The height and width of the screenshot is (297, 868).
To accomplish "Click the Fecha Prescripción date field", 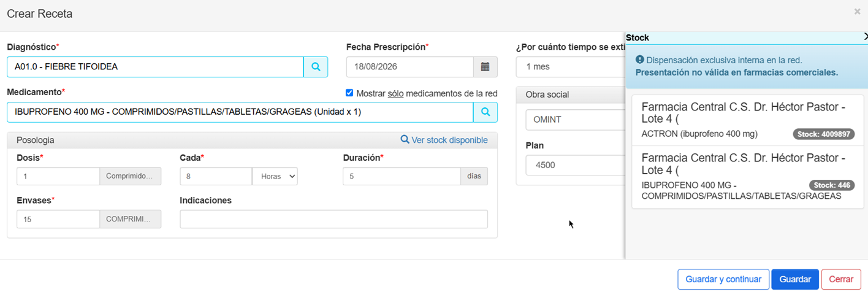I will pyautogui.click(x=410, y=67).
